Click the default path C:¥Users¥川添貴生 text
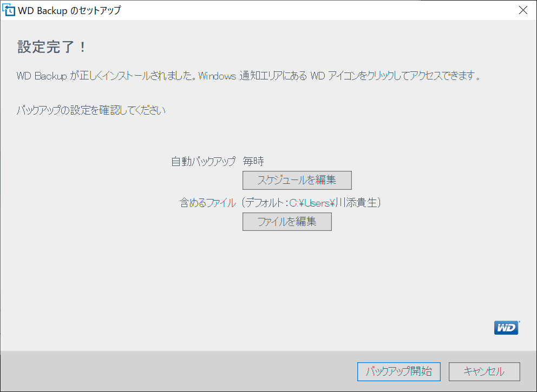 pyautogui.click(x=333, y=203)
